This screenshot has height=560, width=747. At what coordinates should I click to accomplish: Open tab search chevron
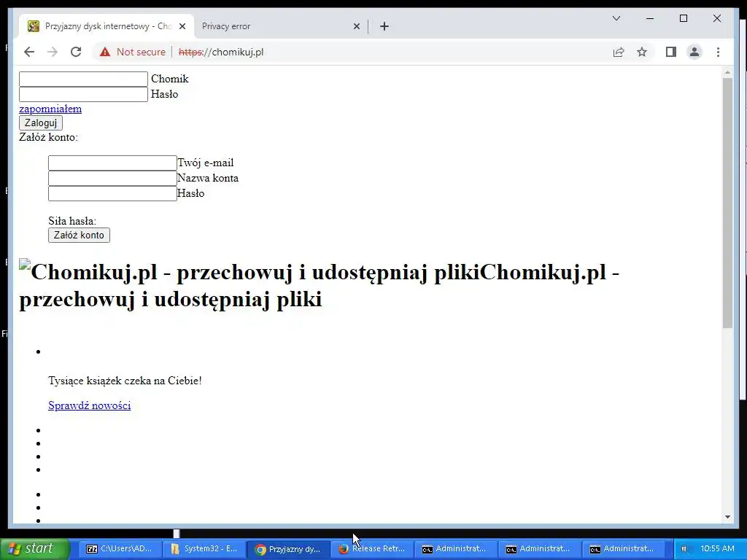(x=616, y=18)
